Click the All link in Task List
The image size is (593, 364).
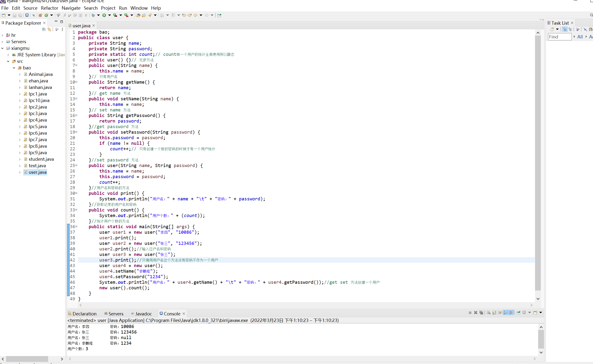click(580, 37)
